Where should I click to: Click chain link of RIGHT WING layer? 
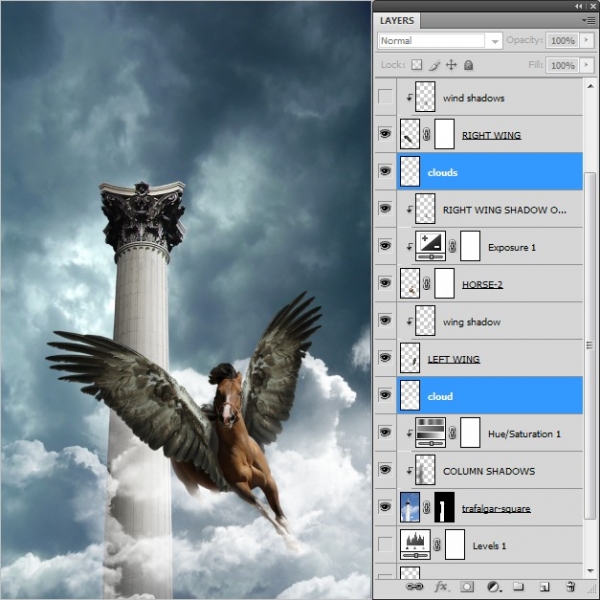point(427,134)
